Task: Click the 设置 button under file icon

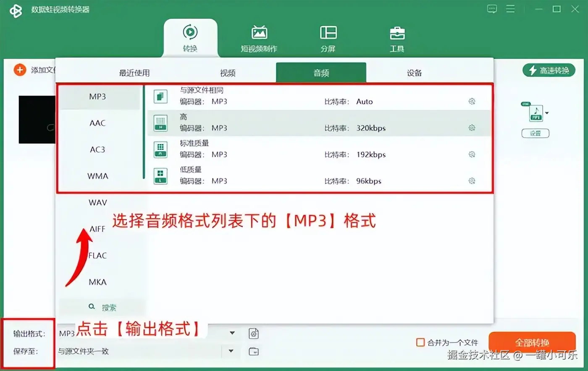Action: 535,133
